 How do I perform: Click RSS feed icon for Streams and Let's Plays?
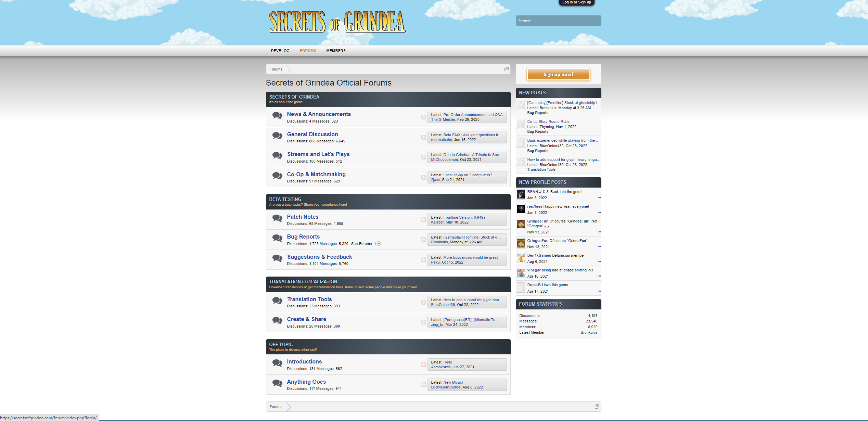tap(423, 157)
